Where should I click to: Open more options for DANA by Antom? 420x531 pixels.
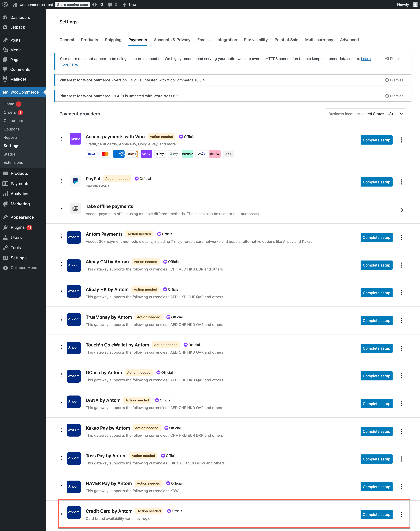point(402,404)
